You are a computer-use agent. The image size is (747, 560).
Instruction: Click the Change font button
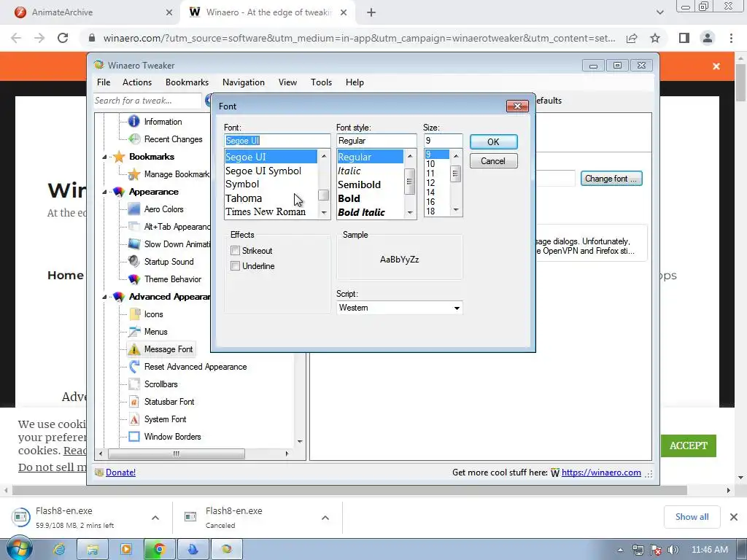click(x=611, y=179)
